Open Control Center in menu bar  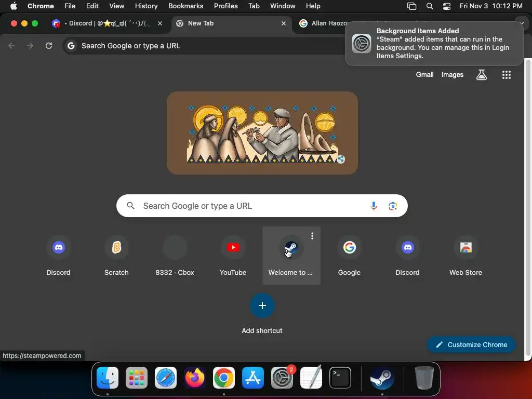point(447,6)
